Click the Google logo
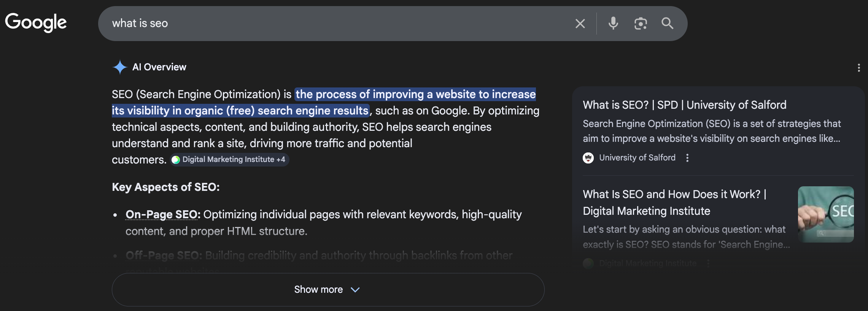 36,23
